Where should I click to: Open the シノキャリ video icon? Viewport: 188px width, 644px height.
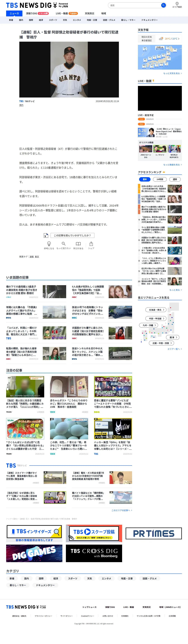click(160, 149)
